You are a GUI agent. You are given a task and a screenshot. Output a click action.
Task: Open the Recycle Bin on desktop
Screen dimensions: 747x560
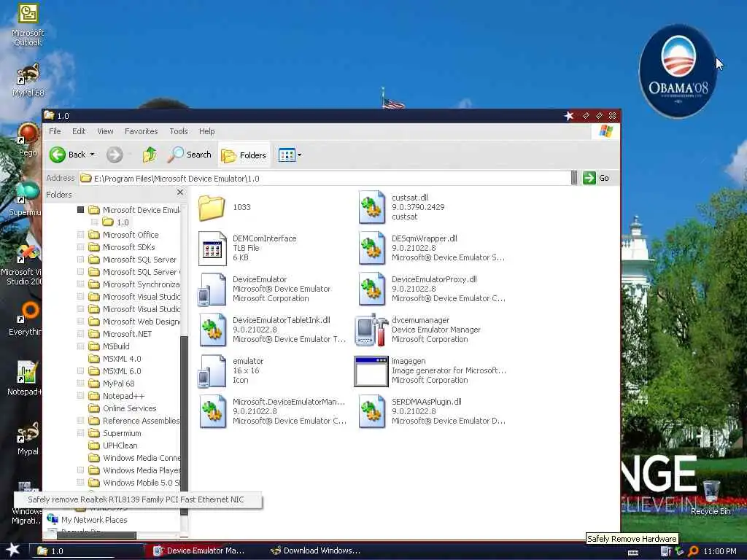point(711,498)
